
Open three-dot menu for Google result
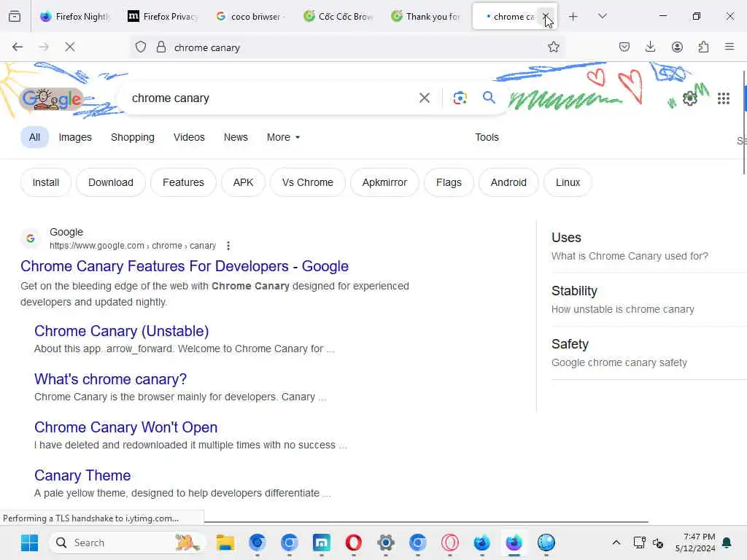228,246
